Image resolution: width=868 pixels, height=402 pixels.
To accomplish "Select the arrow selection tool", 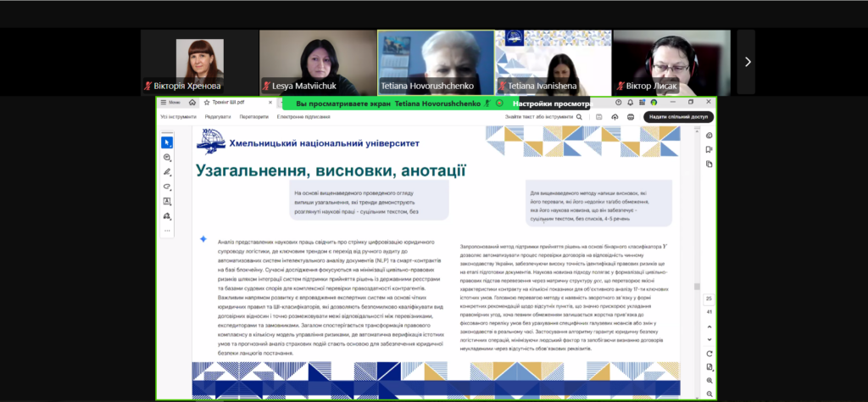I will point(167,142).
